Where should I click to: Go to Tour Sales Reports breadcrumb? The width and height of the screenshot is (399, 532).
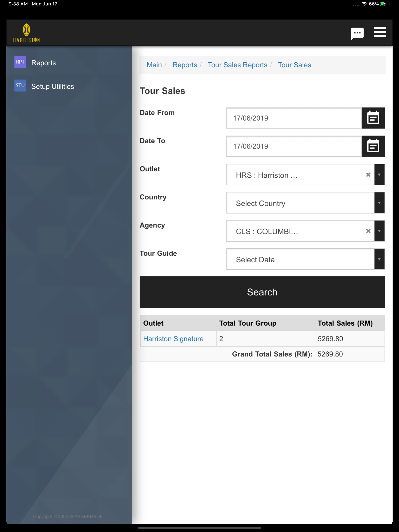pos(237,65)
